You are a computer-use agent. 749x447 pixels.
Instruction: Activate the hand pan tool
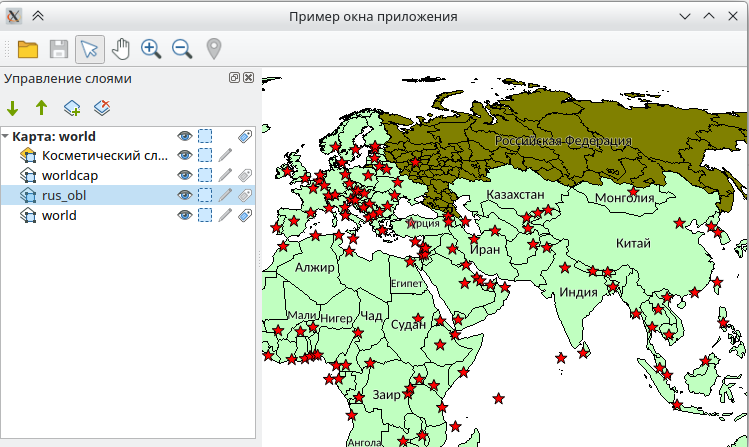point(120,48)
